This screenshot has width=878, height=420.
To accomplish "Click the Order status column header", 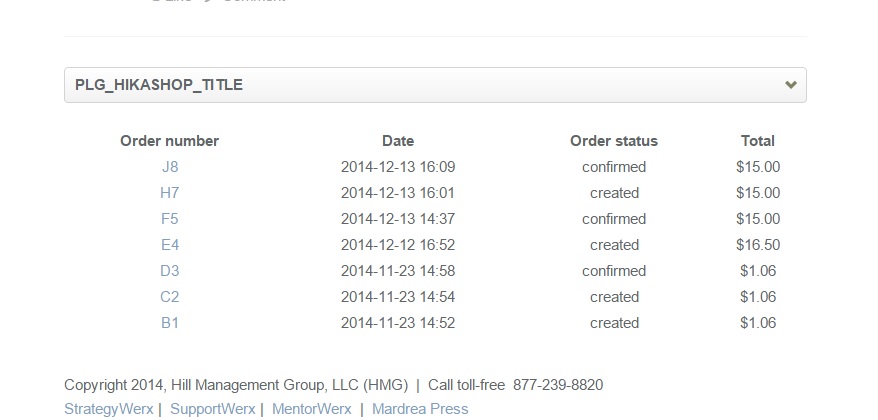I will point(614,141).
